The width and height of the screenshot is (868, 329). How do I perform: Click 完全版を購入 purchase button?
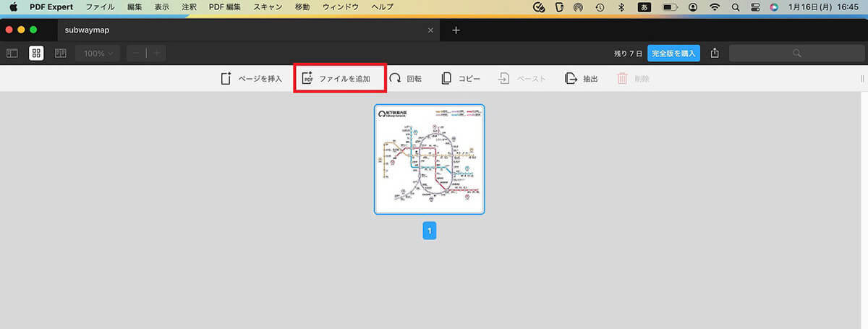tap(673, 53)
